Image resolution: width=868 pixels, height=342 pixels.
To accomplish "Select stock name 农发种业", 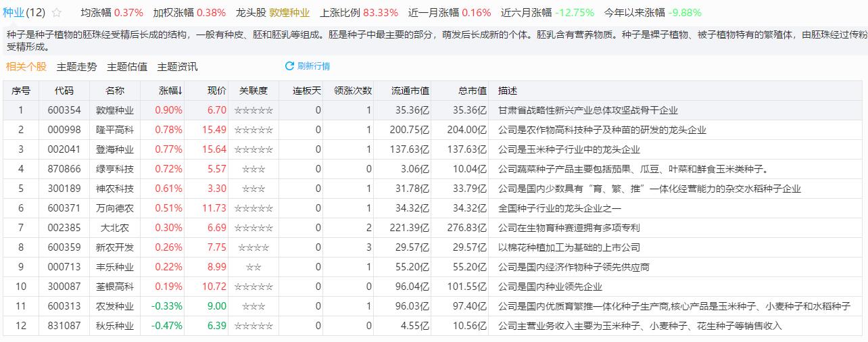I will (x=116, y=306).
